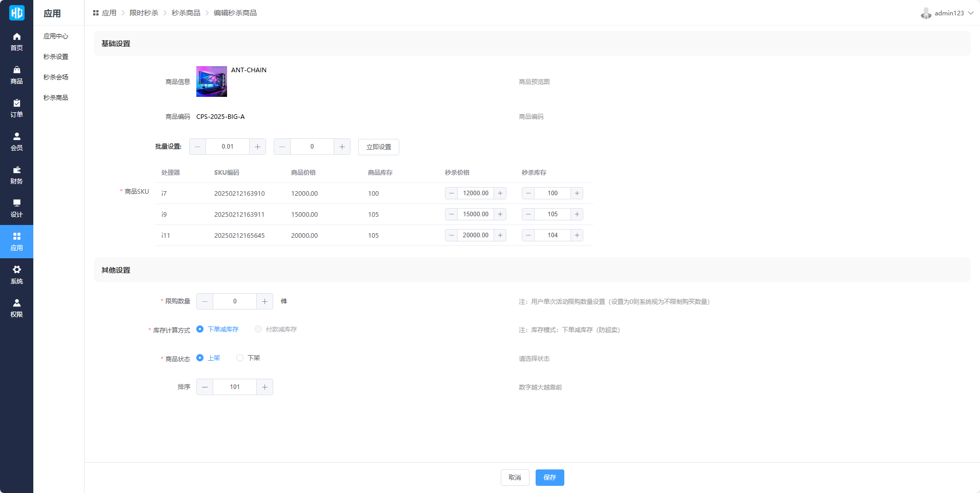Click the ANT-CHAIN product thumbnail image

(x=212, y=81)
